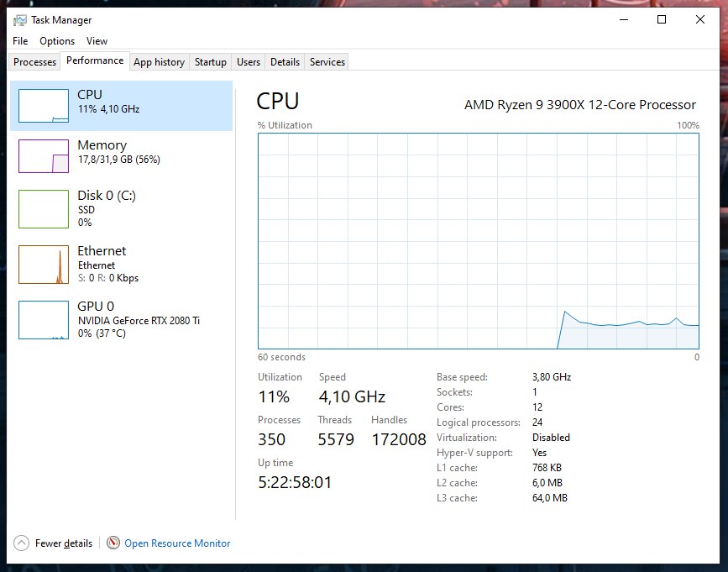Select the CPU mini graph thumbnail
The height and width of the screenshot is (572, 728).
[44, 106]
